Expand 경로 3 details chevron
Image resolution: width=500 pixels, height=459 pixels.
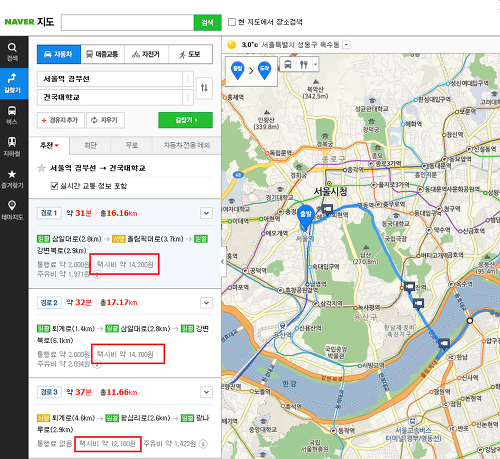[x=206, y=392]
